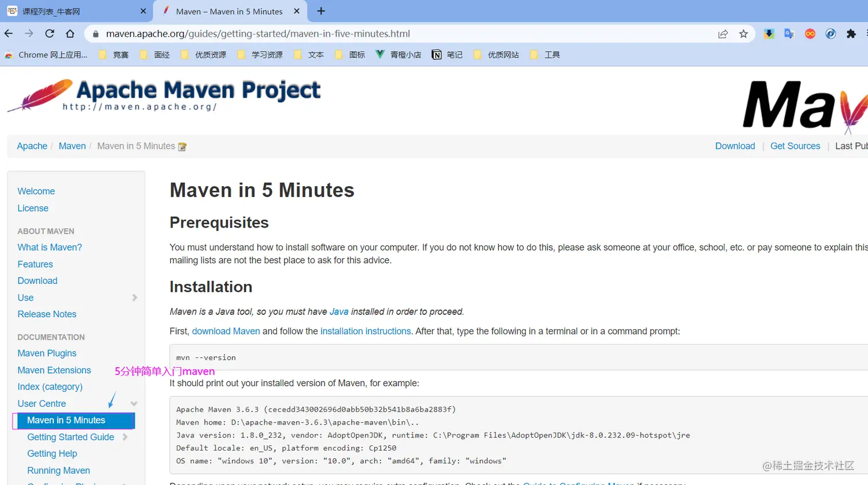Viewport: 868px width, 485px height.
Task: Close the 课程列表_牛客网 tab
Action: [x=143, y=11]
